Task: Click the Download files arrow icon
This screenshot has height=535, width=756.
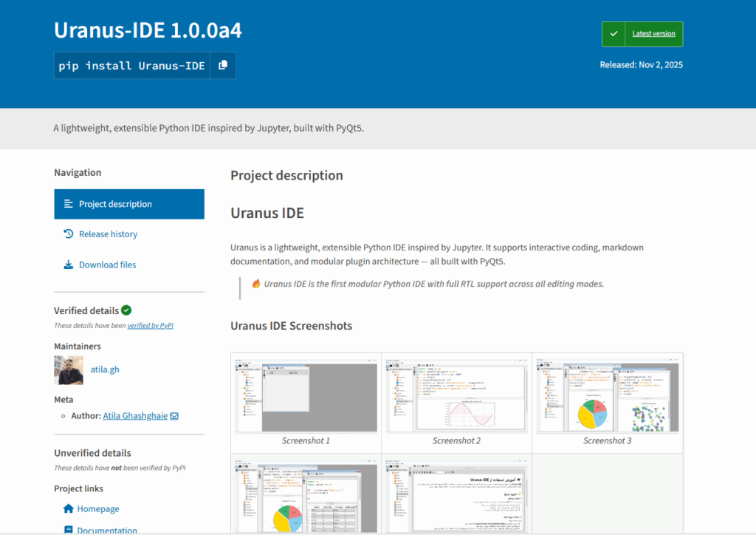Action: pyautogui.click(x=69, y=265)
